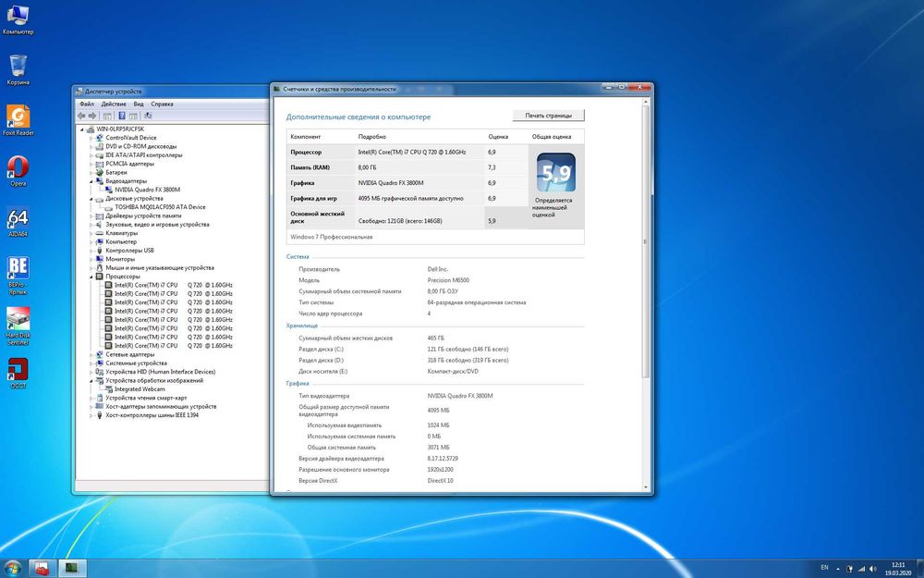Select Устройства чтения смарт-карт category
The width and height of the screenshot is (924, 578).
pyautogui.click(x=146, y=398)
